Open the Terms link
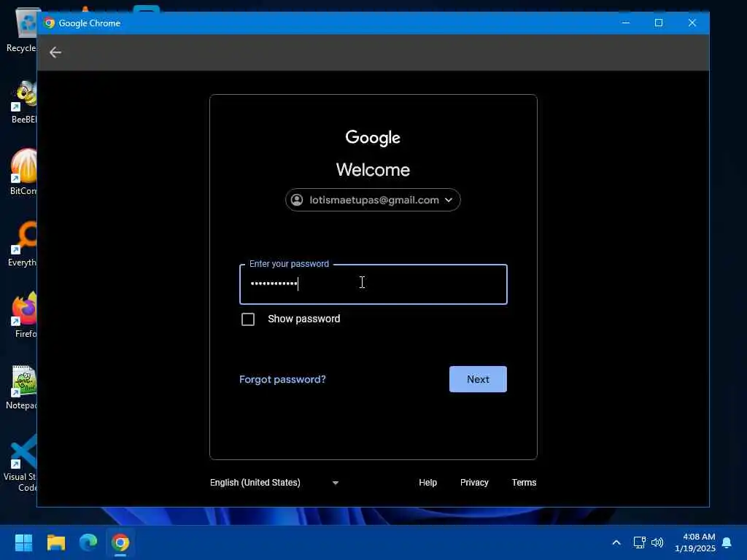Image resolution: width=747 pixels, height=560 pixels. coord(524,483)
